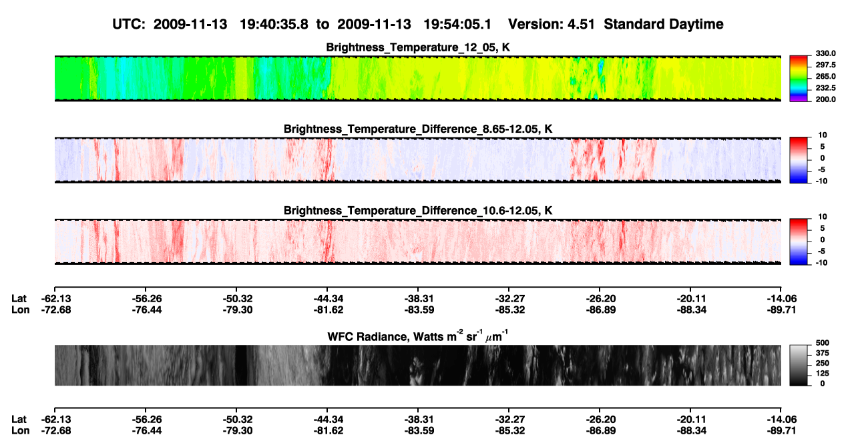Click the end time "19:54:05.1" in the title
The height and width of the screenshot is (445, 868).
click(458, 24)
